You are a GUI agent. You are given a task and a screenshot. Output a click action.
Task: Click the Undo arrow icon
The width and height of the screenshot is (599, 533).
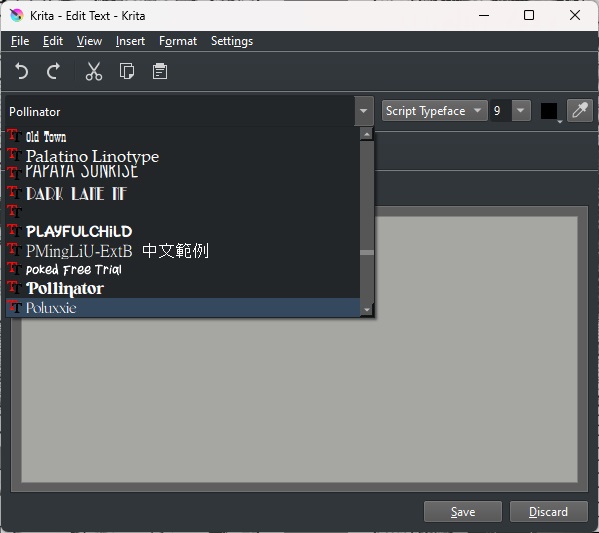coord(22,71)
